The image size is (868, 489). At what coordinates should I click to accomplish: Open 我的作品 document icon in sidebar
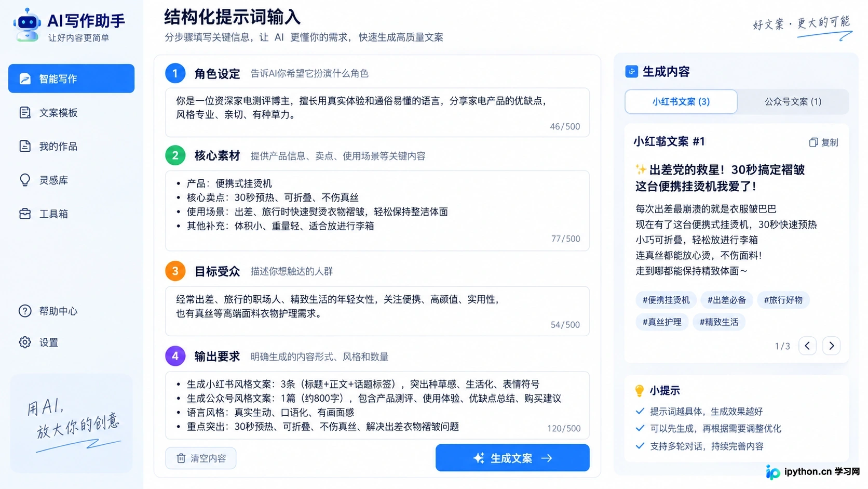click(25, 147)
